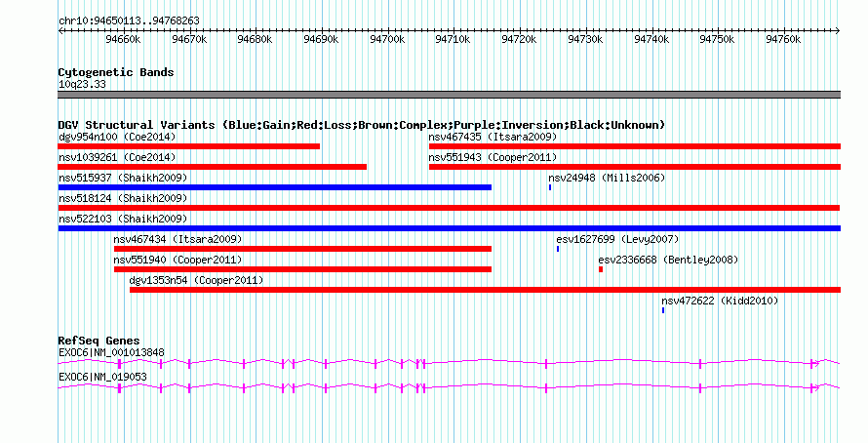
Task: Click the small nsv24948 (Mills2006) blue marker
Action: click(550, 187)
